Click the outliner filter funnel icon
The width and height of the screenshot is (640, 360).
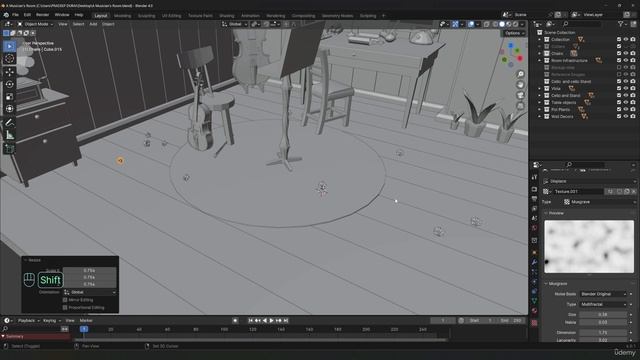click(x=620, y=24)
